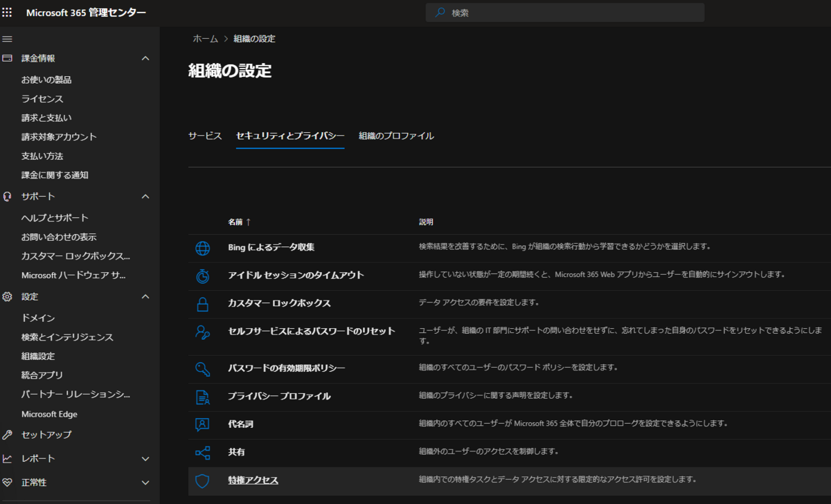Click the セットアップ wrench icon
The image size is (831, 504).
pyautogui.click(x=8, y=435)
